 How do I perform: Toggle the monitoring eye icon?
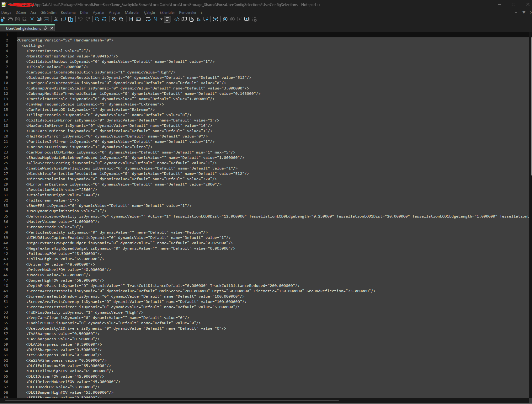click(215, 19)
